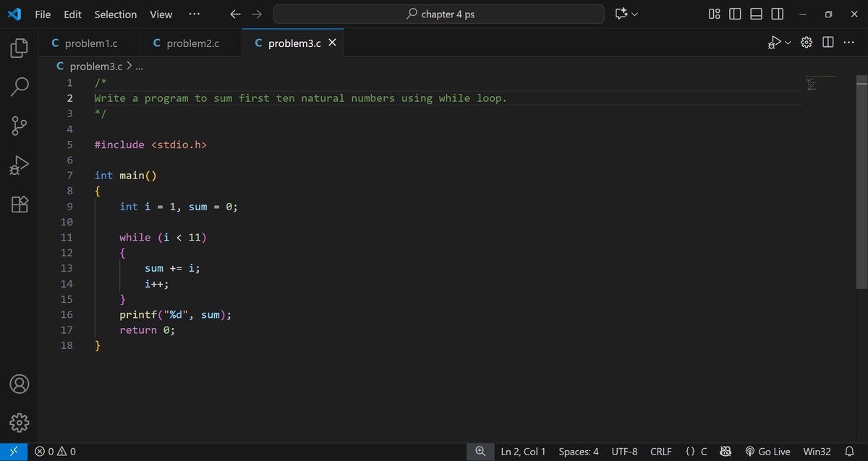
Task: Toggle the panel layout visibility icon
Action: tap(756, 14)
